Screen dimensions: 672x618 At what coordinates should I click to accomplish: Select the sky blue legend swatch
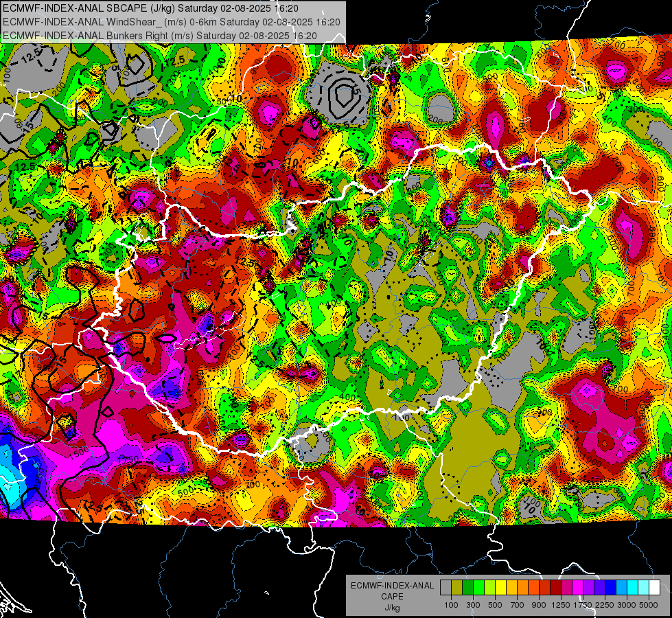pyautogui.click(x=621, y=588)
